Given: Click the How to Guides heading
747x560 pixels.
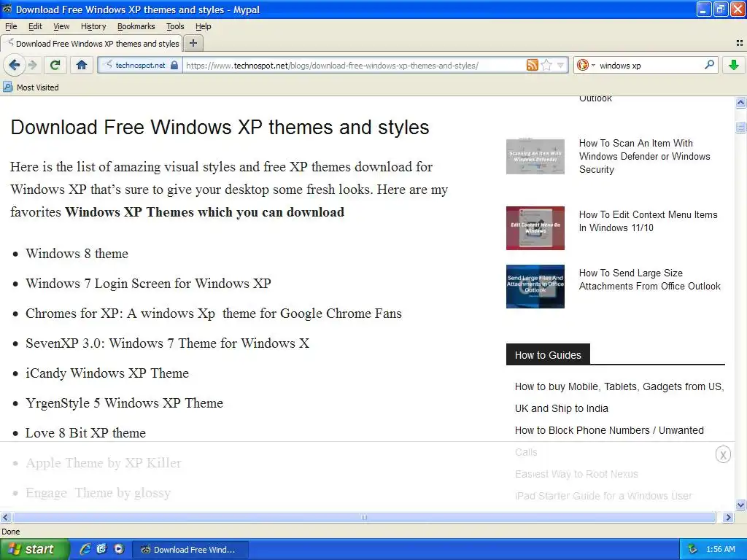Looking at the screenshot, I should coord(548,355).
